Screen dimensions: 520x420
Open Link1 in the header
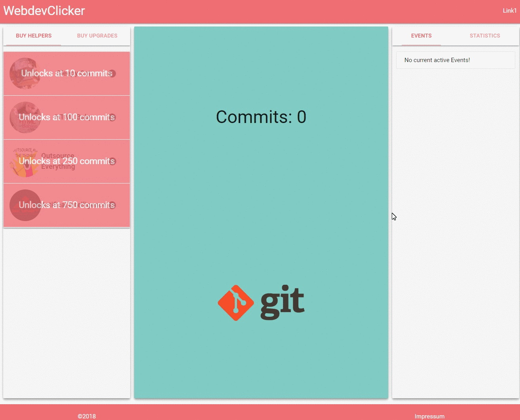pos(510,11)
